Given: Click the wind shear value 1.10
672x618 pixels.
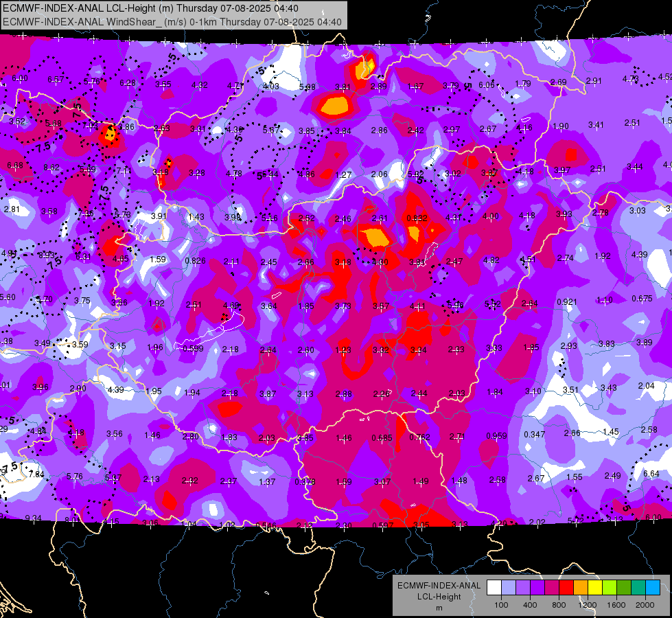Looking at the screenshot, I should click(604, 300).
